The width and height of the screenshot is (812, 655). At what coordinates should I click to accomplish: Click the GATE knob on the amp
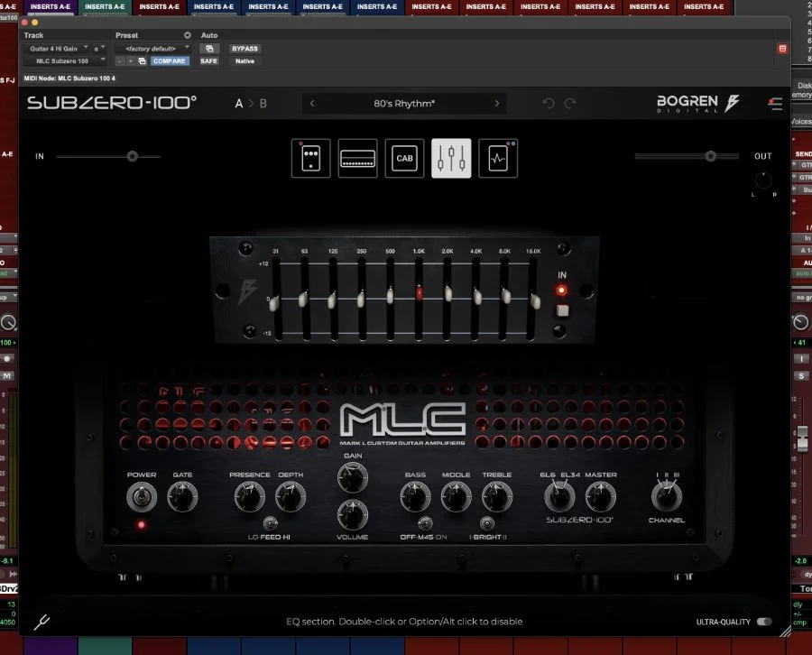pos(182,496)
